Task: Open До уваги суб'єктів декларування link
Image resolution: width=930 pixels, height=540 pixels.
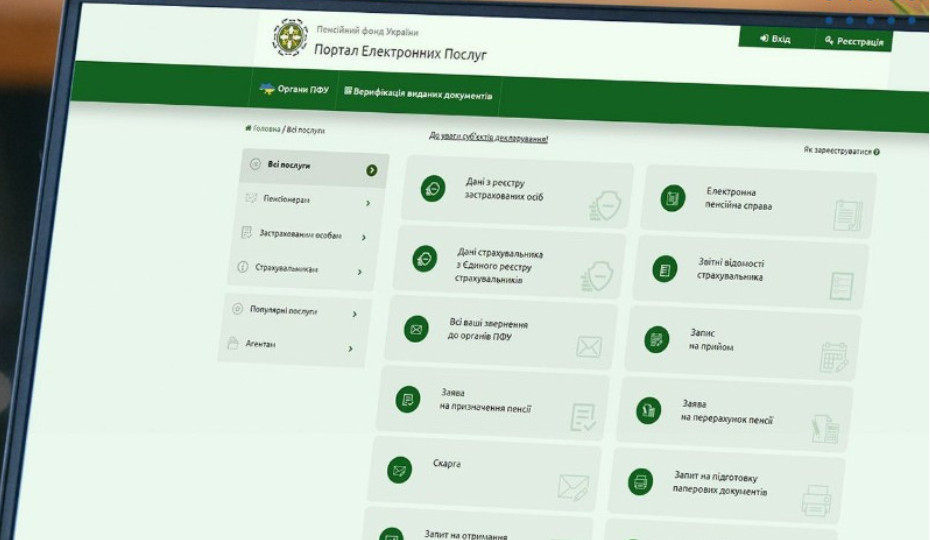Action: (488, 138)
